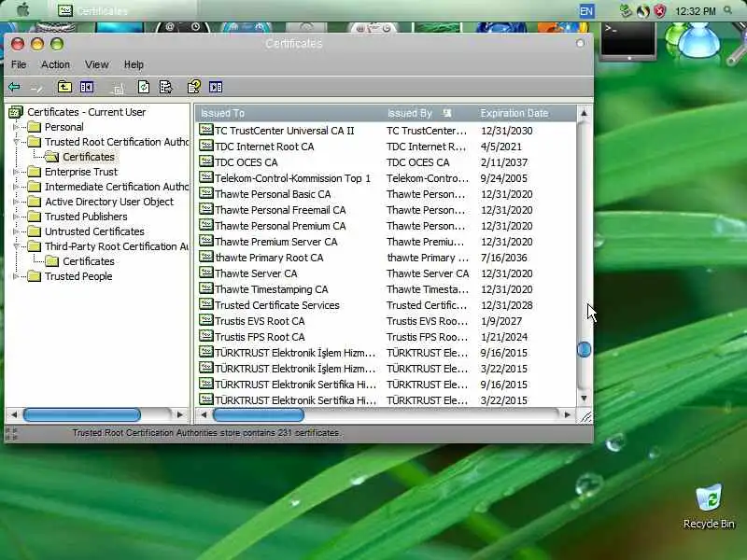The height and width of the screenshot is (560, 747).
Task: Click certificate icon of Trustis FPS Root CA
Action: pos(205,336)
